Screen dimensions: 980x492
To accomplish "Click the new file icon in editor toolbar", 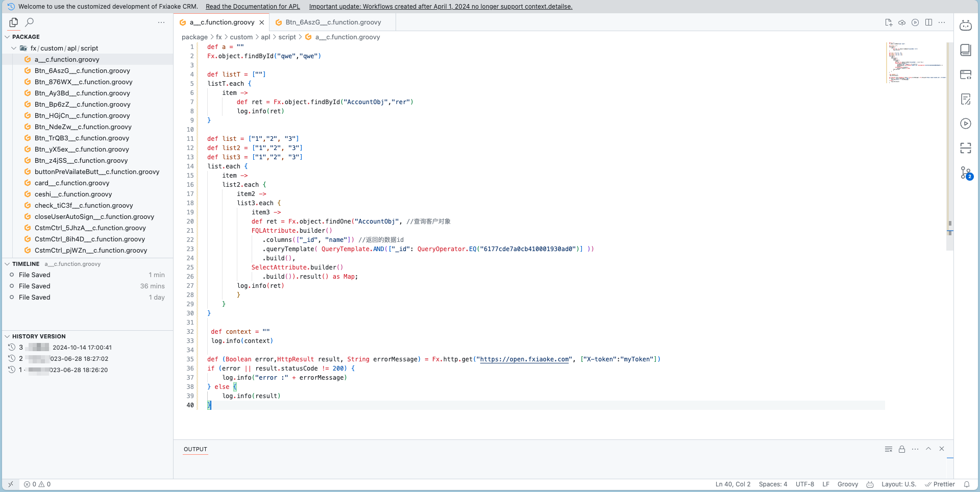I will pos(889,22).
